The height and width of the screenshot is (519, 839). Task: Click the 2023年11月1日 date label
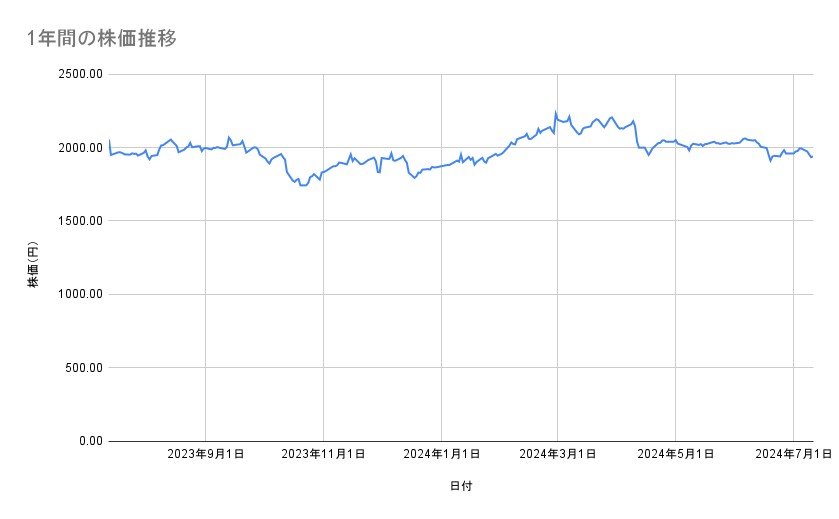pyautogui.click(x=323, y=455)
